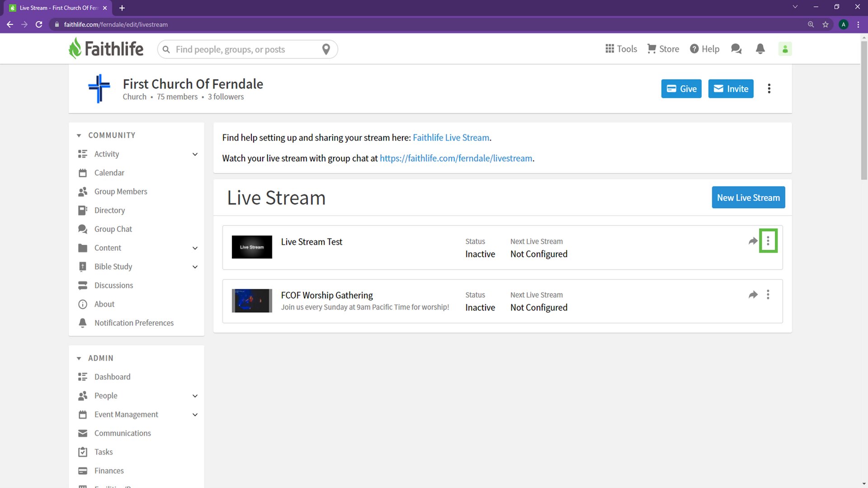Screen dimensions: 868x488
Task: Open the FCOF Worship Gathering title
Action: click(x=327, y=295)
